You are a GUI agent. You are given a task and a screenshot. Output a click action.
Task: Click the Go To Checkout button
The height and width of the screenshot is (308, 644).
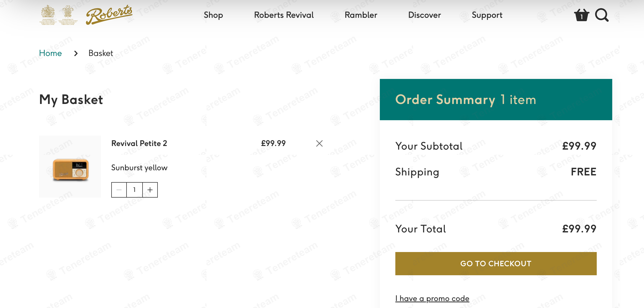[496, 264]
